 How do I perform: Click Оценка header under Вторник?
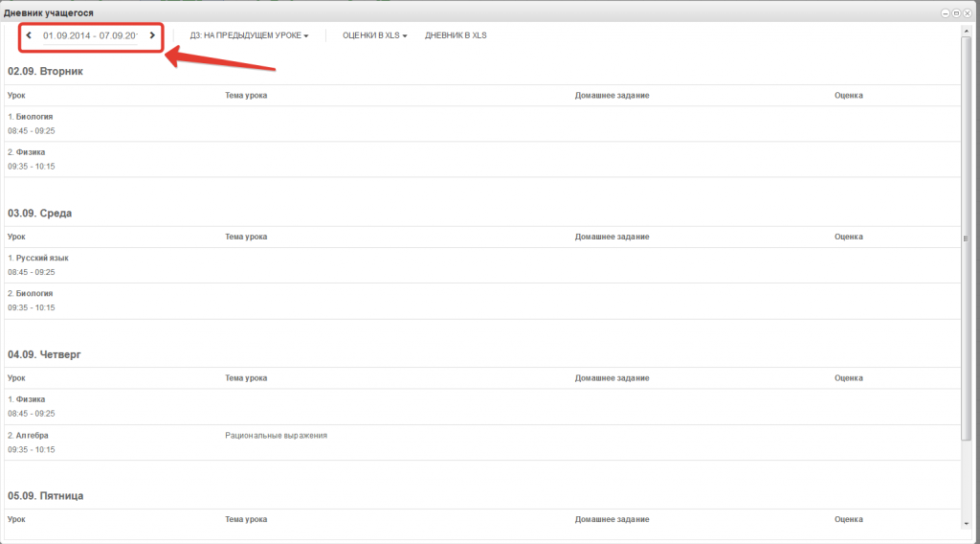pos(849,96)
